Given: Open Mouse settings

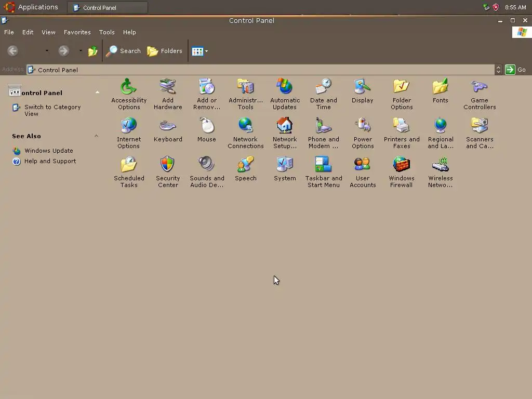Looking at the screenshot, I should coord(207,130).
